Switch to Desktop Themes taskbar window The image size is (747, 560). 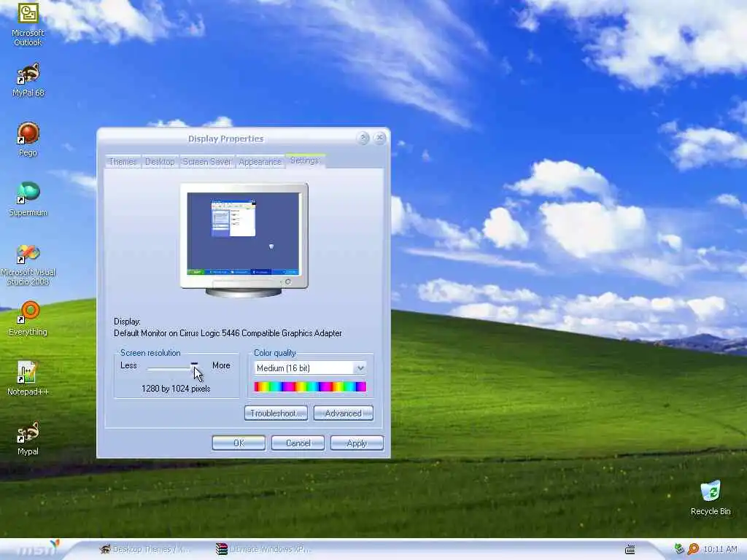[x=145, y=549]
